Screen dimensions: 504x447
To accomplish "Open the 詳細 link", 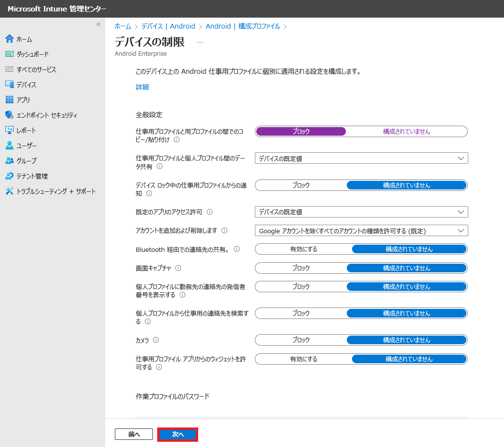I will (142, 87).
